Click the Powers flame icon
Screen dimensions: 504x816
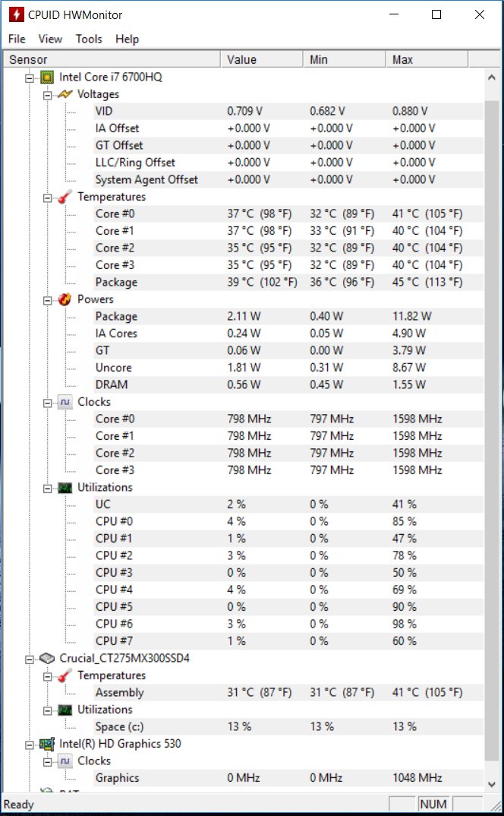[x=65, y=299]
